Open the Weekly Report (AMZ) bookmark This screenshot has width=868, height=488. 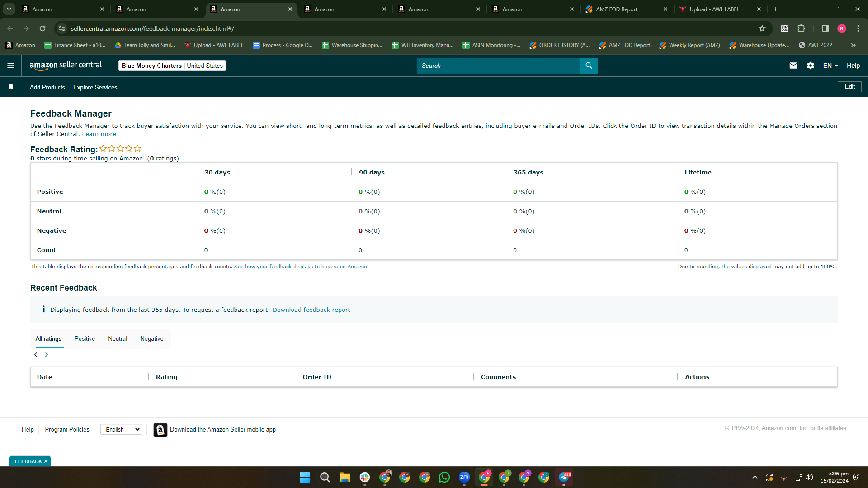tap(689, 45)
